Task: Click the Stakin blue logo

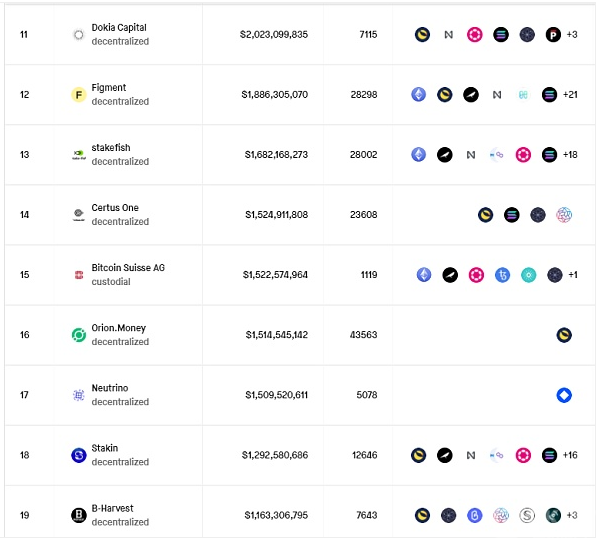Action: click(79, 455)
